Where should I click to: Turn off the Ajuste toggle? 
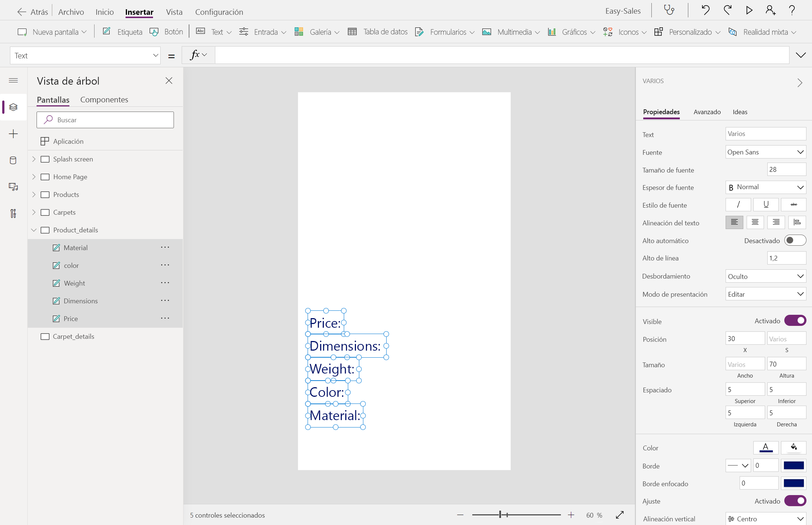click(795, 501)
